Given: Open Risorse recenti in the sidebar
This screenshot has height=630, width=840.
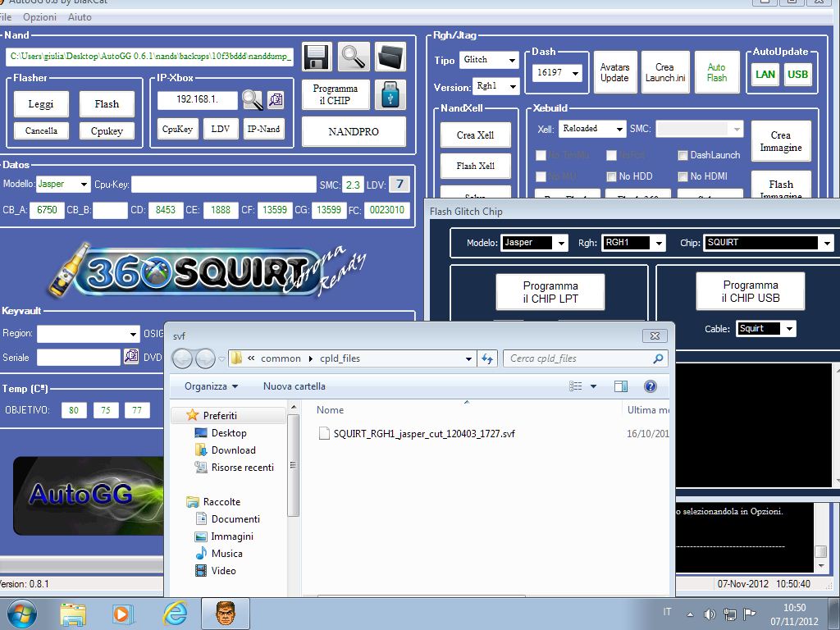Looking at the screenshot, I should click(x=235, y=467).
